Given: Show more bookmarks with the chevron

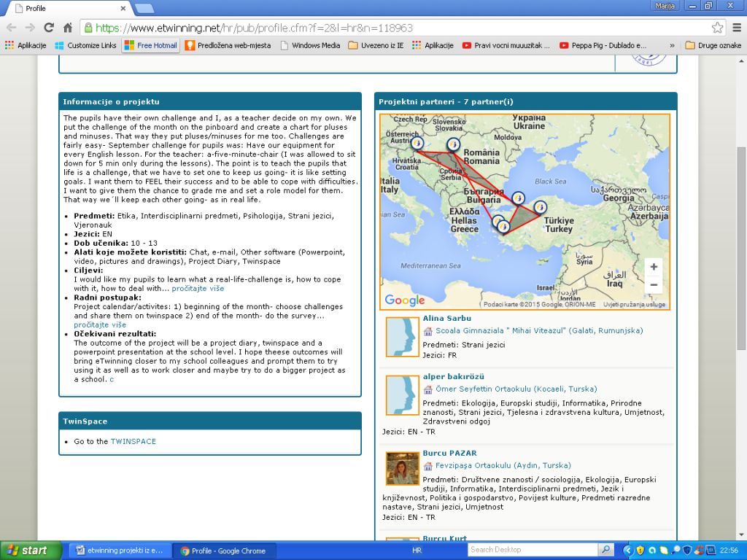Looking at the screenshot, I should pyautogui.click(x=672, y=46).
